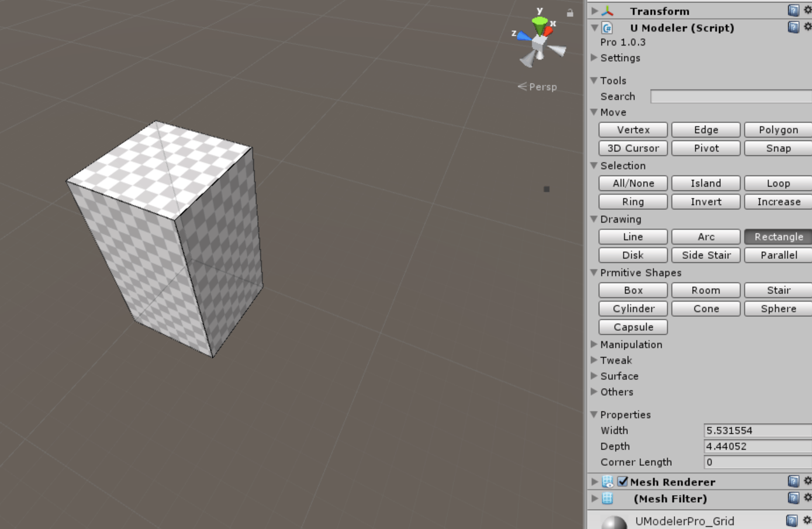Click the Side Stair drawing tool
The height and width of the screenshot is (529, 812).
click(705, 255)
